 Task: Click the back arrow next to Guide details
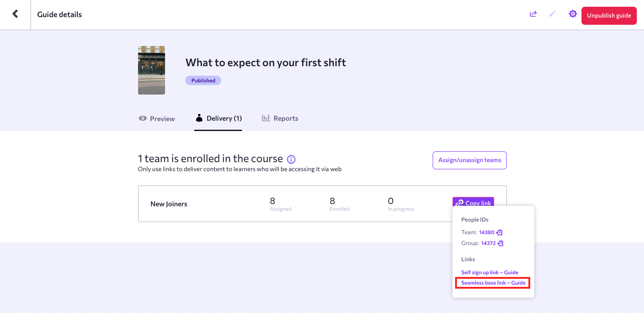15,14
